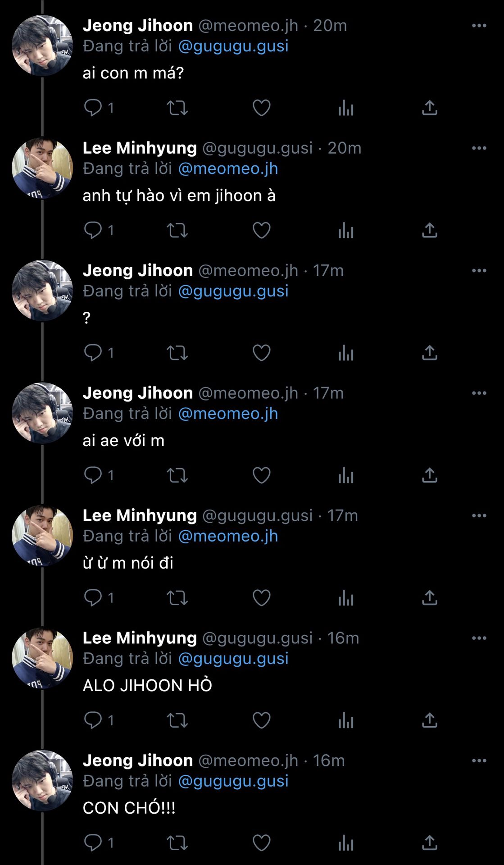
Task: Open @gugugu.gusi mention in the top tweet
Action: coord(233,46)
